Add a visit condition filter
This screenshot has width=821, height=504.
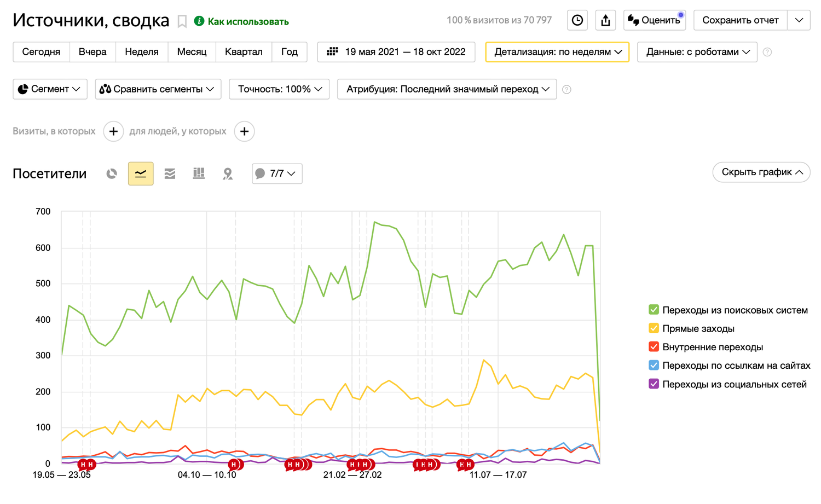click(x=113, y=131)
